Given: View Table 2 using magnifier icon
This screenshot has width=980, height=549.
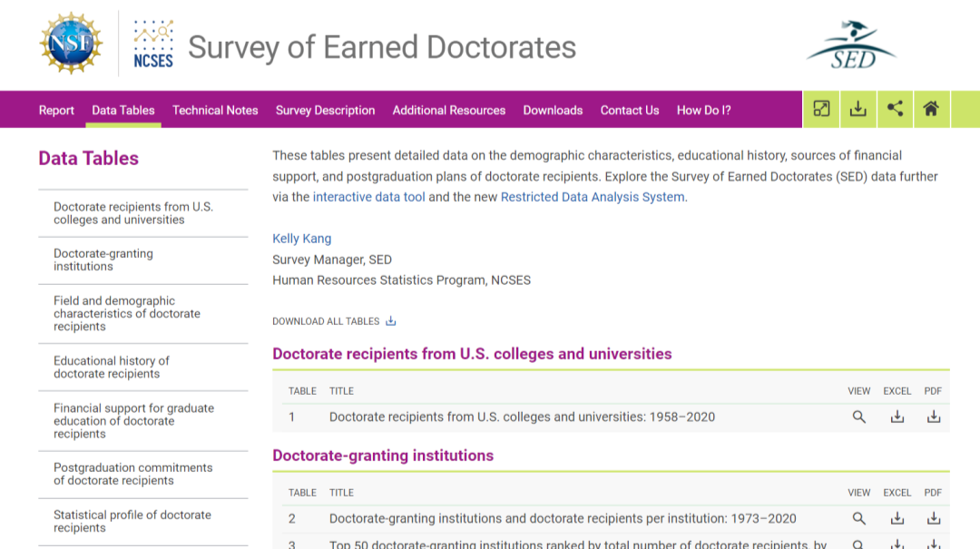Looking at the screenshot, I should click(x=858, y=519).
